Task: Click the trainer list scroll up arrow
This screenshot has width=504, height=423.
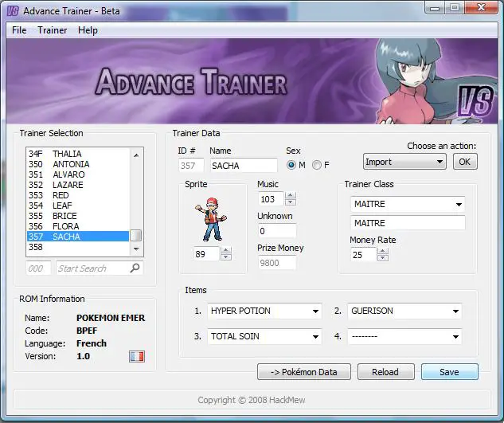Action: [136, 155]
